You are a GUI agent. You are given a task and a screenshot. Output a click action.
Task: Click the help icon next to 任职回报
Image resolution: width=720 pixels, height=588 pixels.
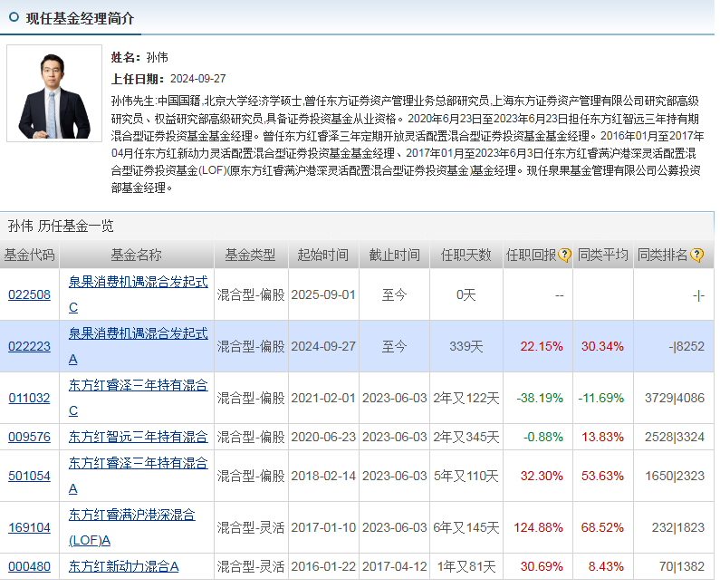click(x=564, y=255)
